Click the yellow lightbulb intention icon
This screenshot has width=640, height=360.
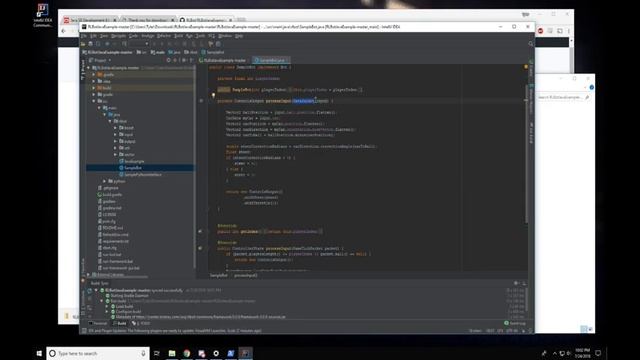click(213, 96)
